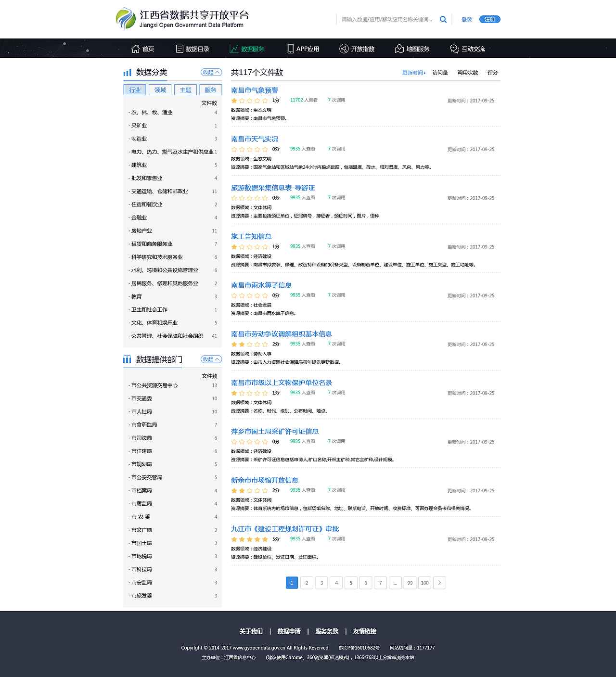The width and height of the screenshot is (616, 677).
Task: Go to page 2 of results
Action: (307, 583)
